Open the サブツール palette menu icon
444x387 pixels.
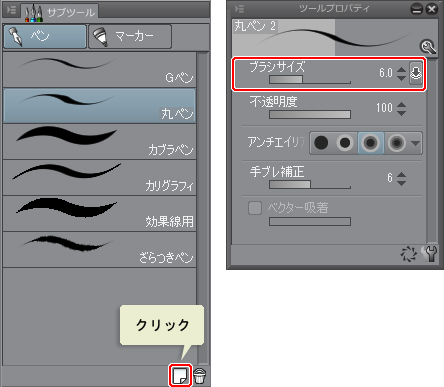(11, 10)
